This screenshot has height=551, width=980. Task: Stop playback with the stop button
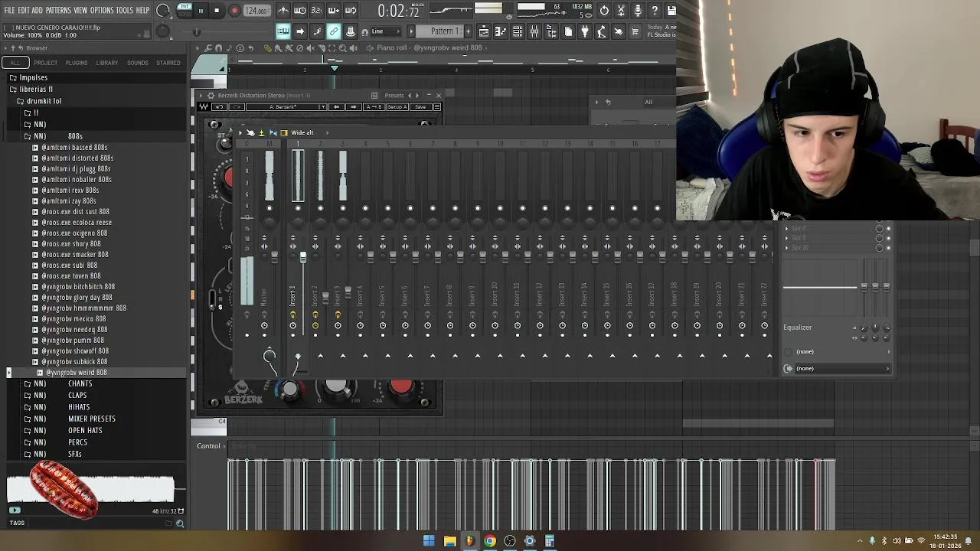point(217,11)
